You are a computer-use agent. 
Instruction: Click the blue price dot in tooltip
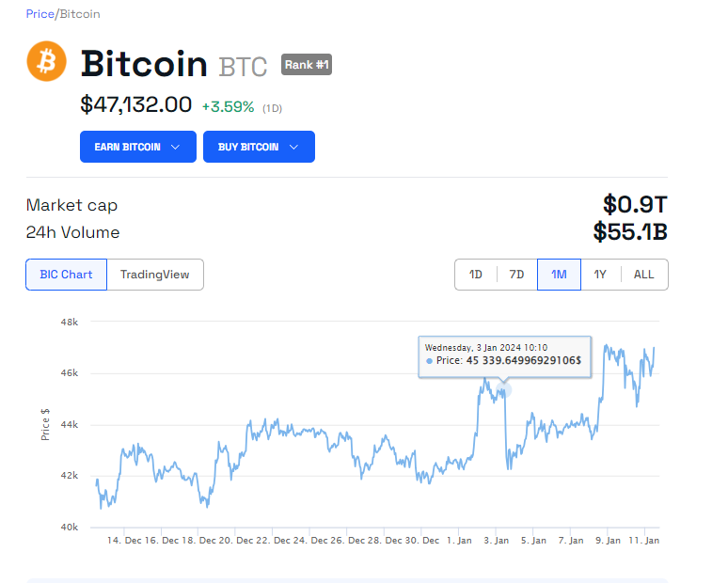pyautogui.click(x=430, y=361)
